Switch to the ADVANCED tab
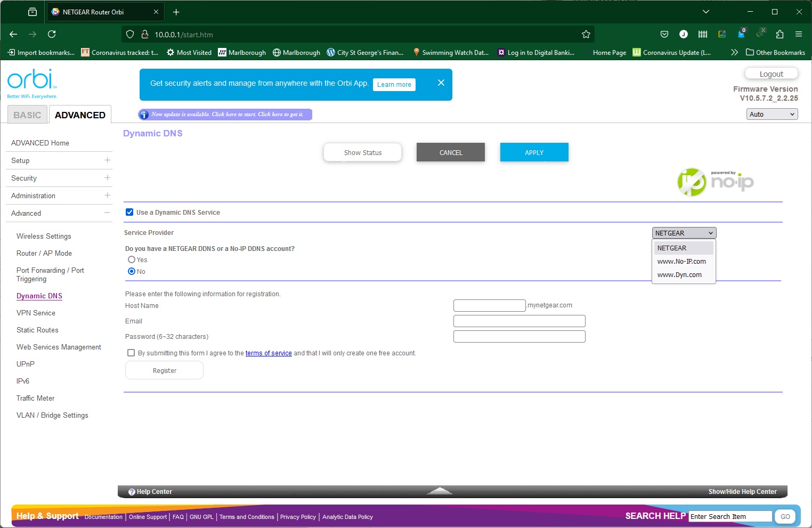The image size is (812, 528). click(x=80, y=115)
